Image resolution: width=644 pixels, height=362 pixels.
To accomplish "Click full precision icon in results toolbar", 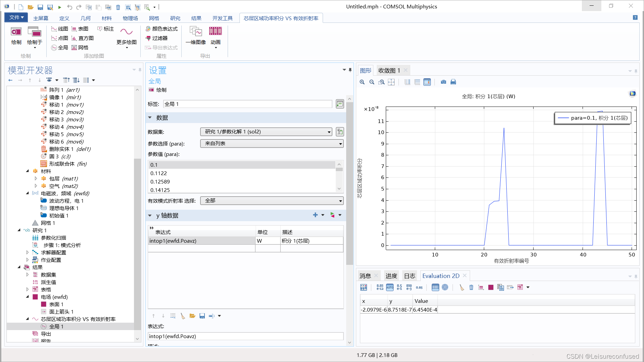I will click(380, 287).
